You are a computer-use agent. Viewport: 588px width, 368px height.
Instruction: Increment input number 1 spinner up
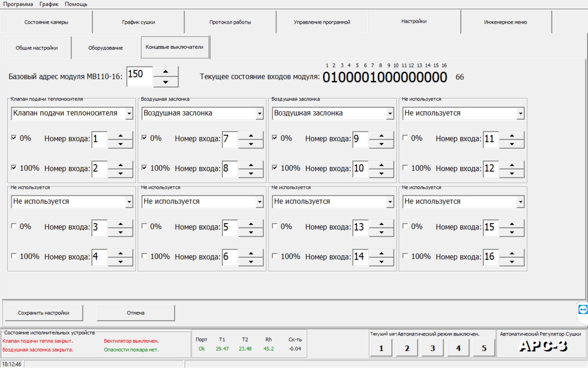point(120,136)
